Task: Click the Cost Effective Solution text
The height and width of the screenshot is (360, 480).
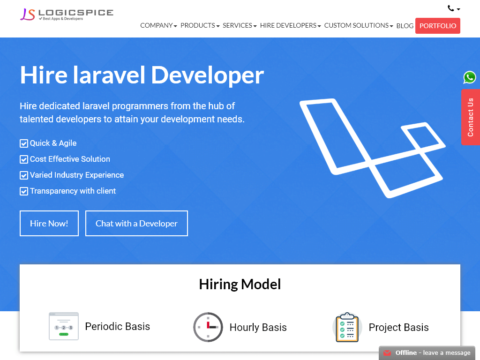Action: click(70, 159)
